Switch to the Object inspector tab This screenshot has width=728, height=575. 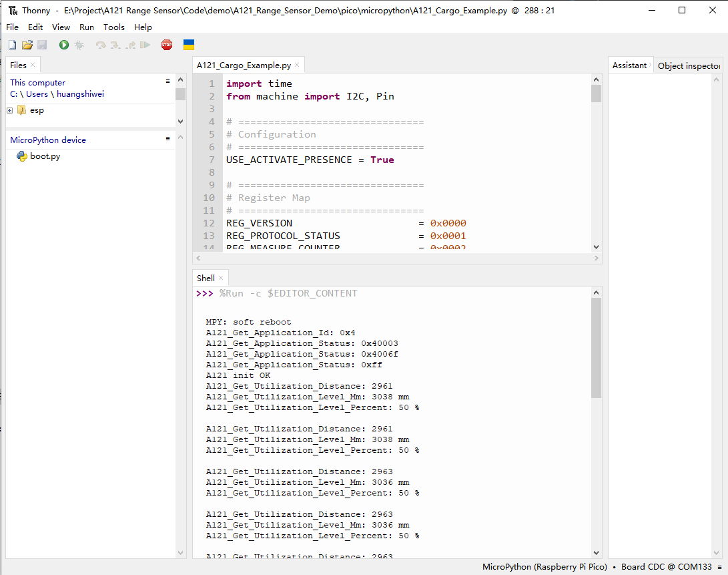689,66
